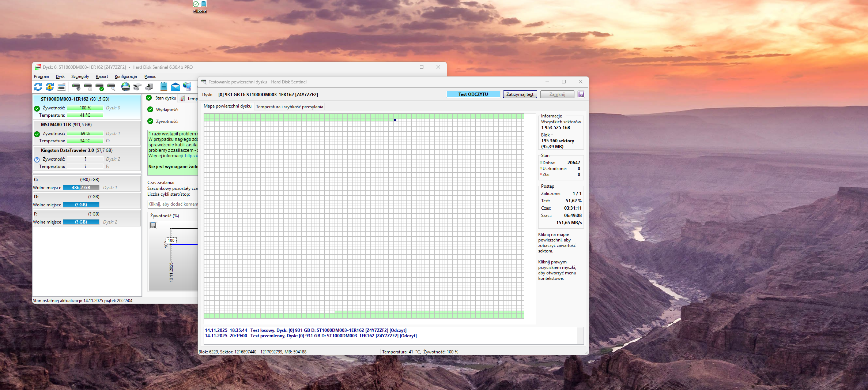Click the comment field 'Kliknij, aby dodać'
The height and width of the screenshot is (390, 868).
(x=173, y=204)
